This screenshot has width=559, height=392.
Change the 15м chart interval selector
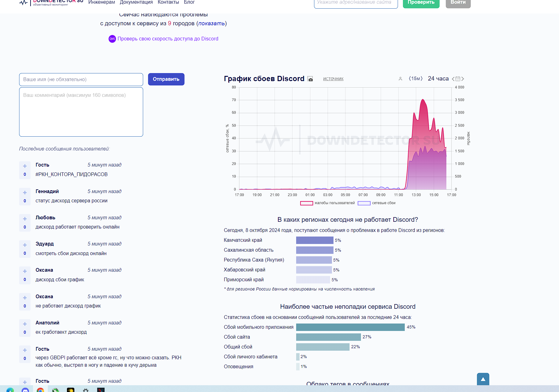point(416,79)
